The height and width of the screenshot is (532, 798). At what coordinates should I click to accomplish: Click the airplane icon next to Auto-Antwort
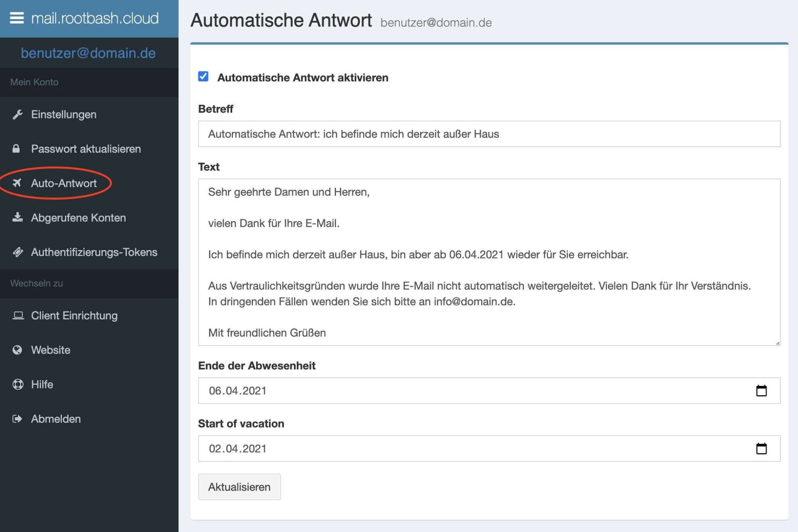tap(17, 183)
